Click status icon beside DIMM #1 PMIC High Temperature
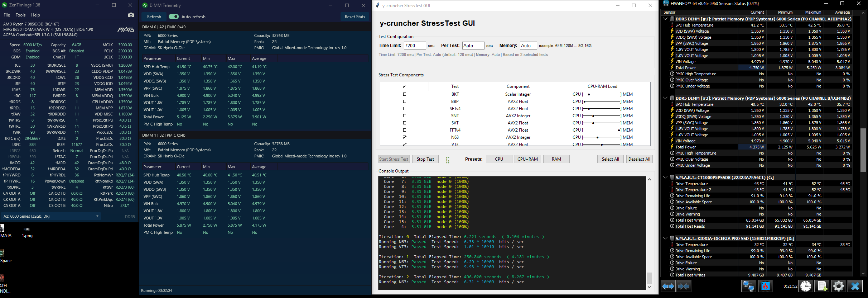 [672, 74]
